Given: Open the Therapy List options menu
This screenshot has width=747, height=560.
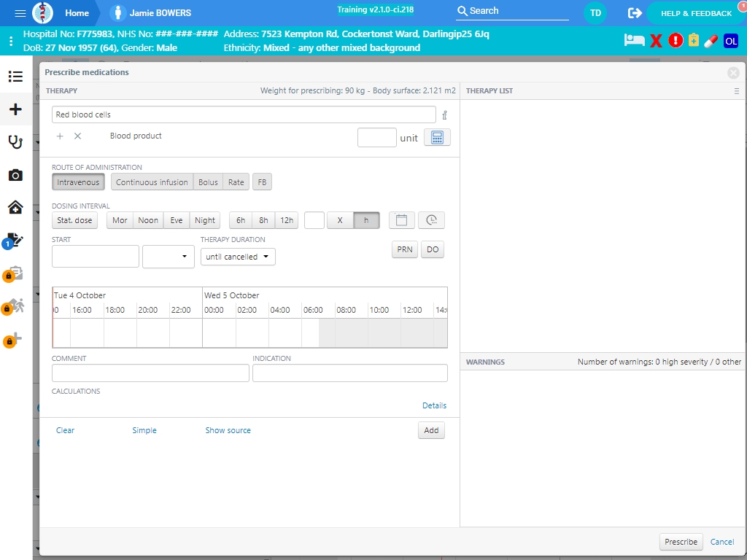Looking at the screenshot, I should 737,91.
